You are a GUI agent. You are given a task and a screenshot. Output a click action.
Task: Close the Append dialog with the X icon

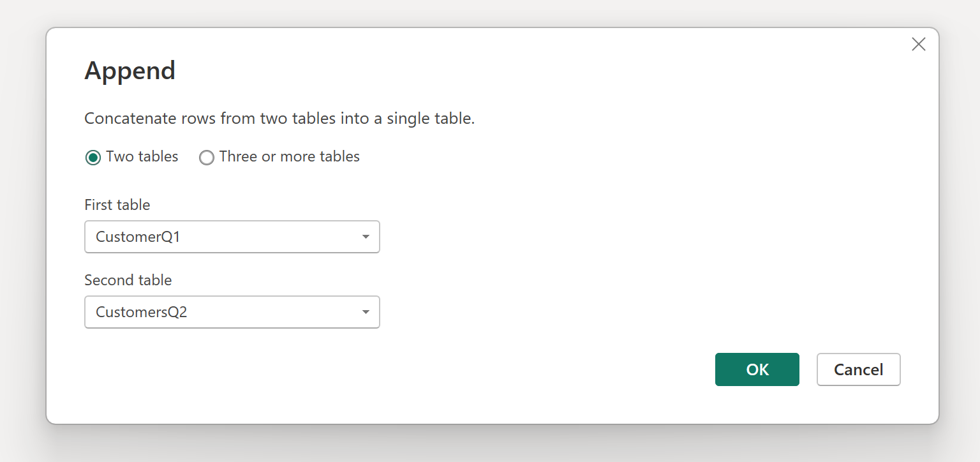point(918,44)
